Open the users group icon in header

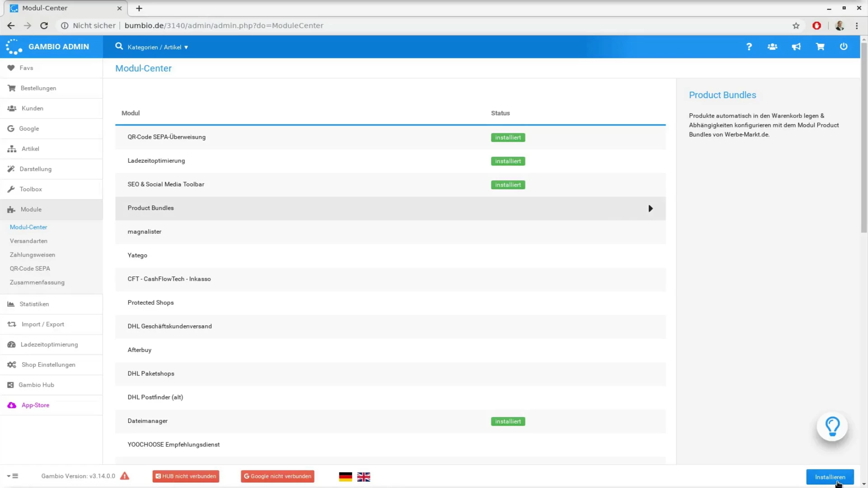(x=773, y=47)
